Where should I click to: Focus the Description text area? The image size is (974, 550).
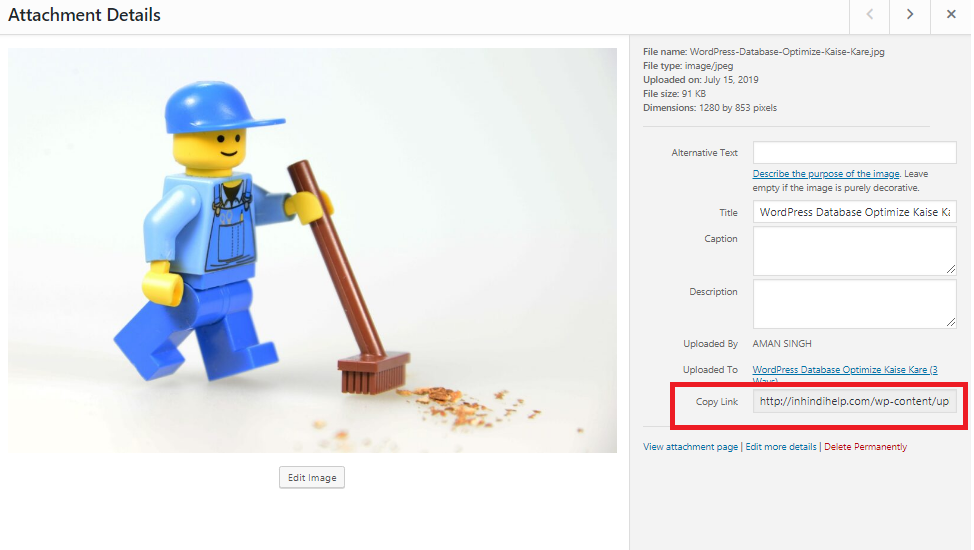(854, 303)
